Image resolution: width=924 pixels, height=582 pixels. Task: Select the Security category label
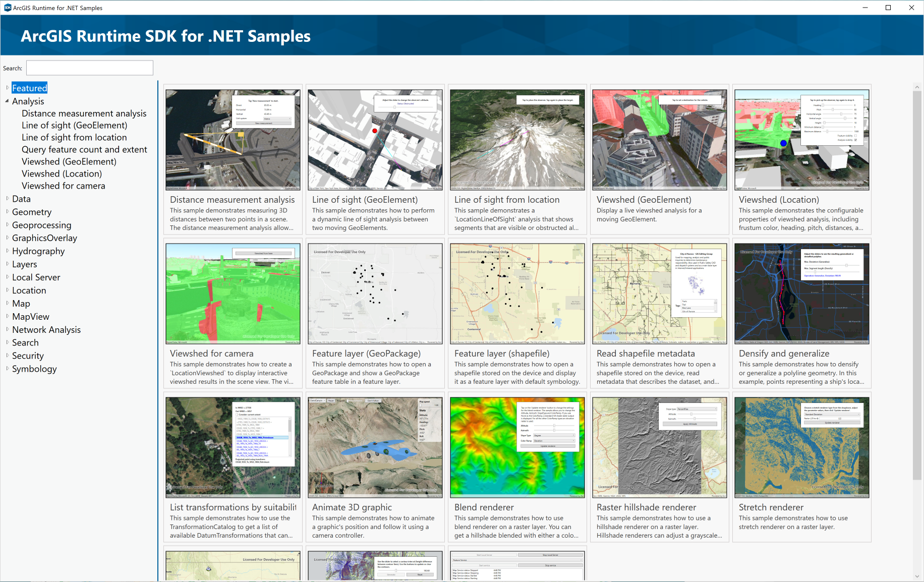pos(28,356)
